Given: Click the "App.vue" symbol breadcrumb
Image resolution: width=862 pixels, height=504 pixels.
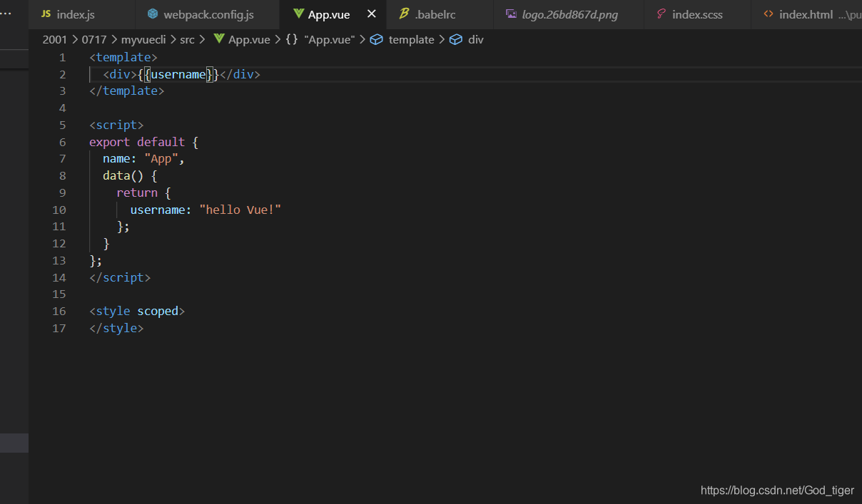Looking at the screenshot, I should (329, 40).
